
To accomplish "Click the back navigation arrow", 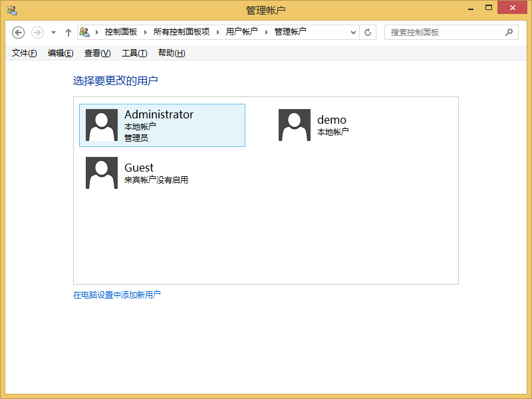I will pyautogui.click(x=18, y=32).
